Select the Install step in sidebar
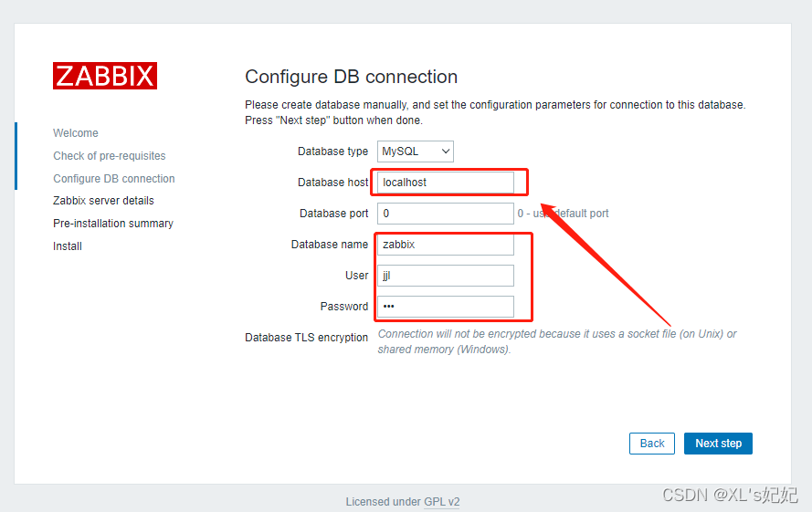This screenshot has height=512, width=812. pyautogui.click(x=68, y=246)
